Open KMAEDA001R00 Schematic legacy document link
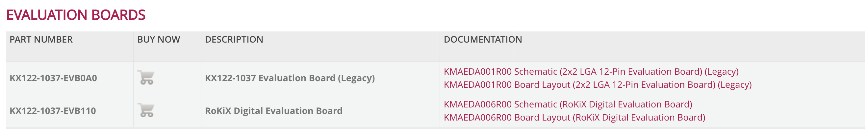Screen dimensions: 868x133 [x=591, y=71]
